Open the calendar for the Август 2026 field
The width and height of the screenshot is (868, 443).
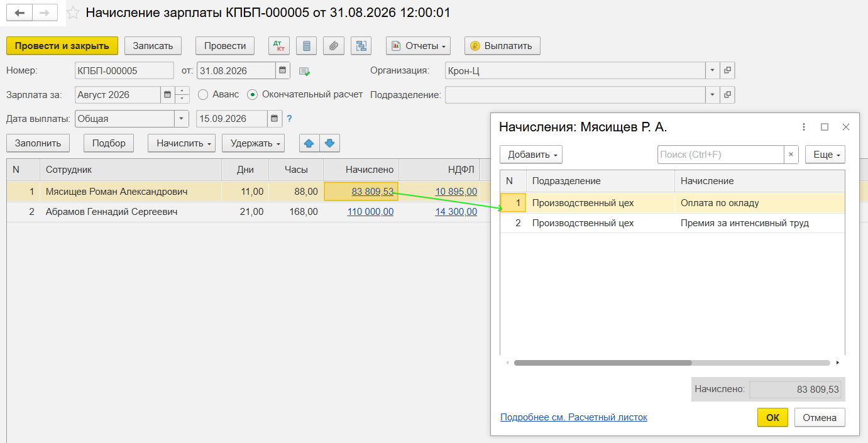pos(167,95)
